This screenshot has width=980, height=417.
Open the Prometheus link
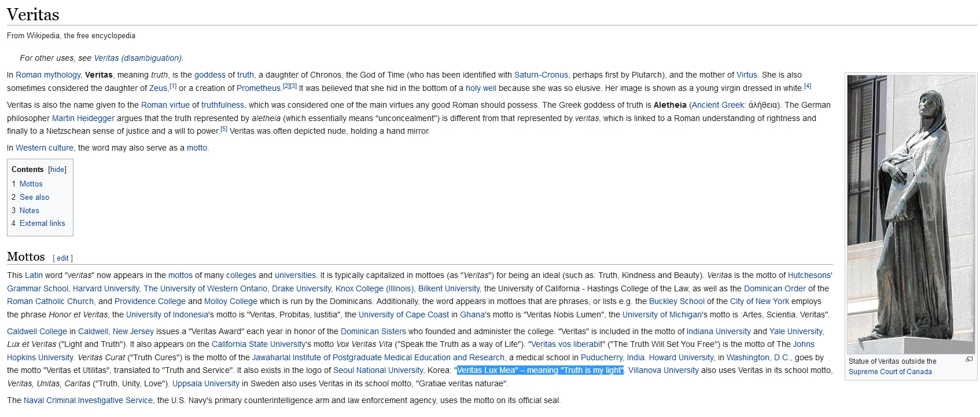coord(259,89)
